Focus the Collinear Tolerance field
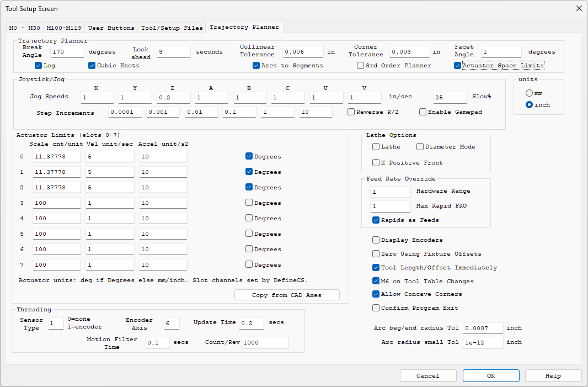The height and width of the screenshot is (387, 588). click(303, 52)
